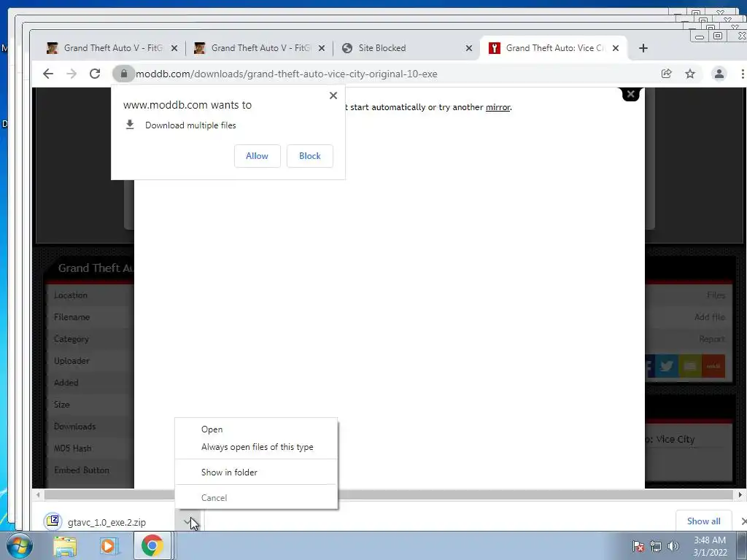Reload the moddb page

(x=95, y=74)
